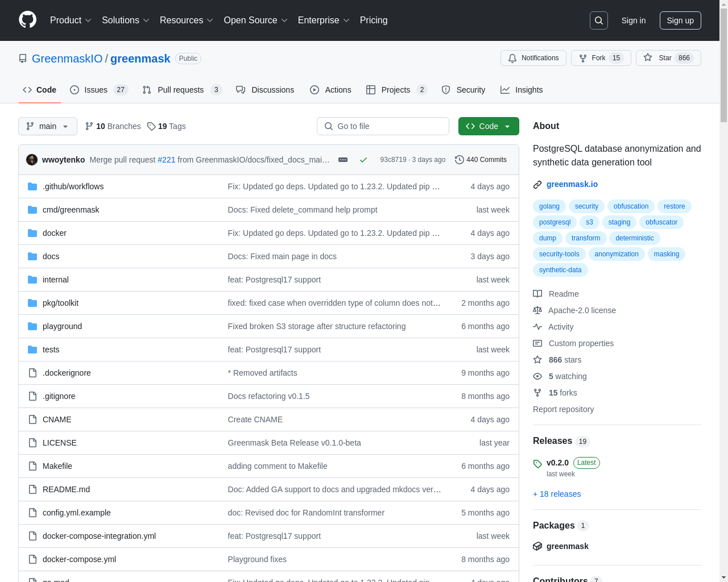Image resolution: width=728 pixels, height=582 pixels.
Task: Open the 19 Tags link
Action: coord(166,126)
